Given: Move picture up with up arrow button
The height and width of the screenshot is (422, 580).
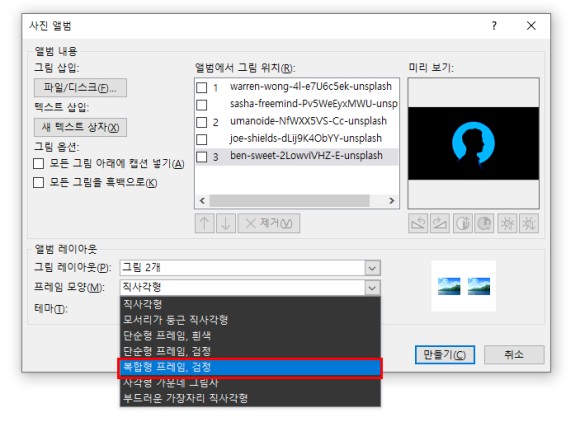Looking at the screenshot, I should point(204,223).
